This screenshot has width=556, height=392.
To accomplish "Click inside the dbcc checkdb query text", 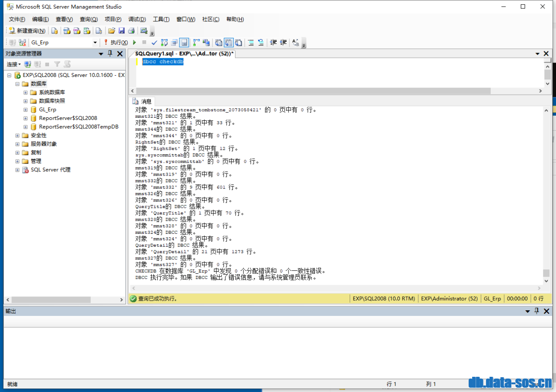I will tap(162, 61).
